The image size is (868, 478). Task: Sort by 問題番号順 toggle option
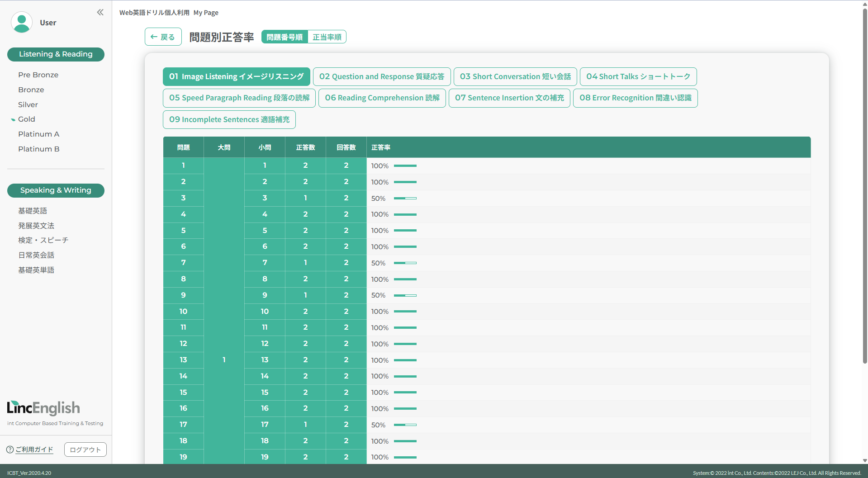[285, 37]
